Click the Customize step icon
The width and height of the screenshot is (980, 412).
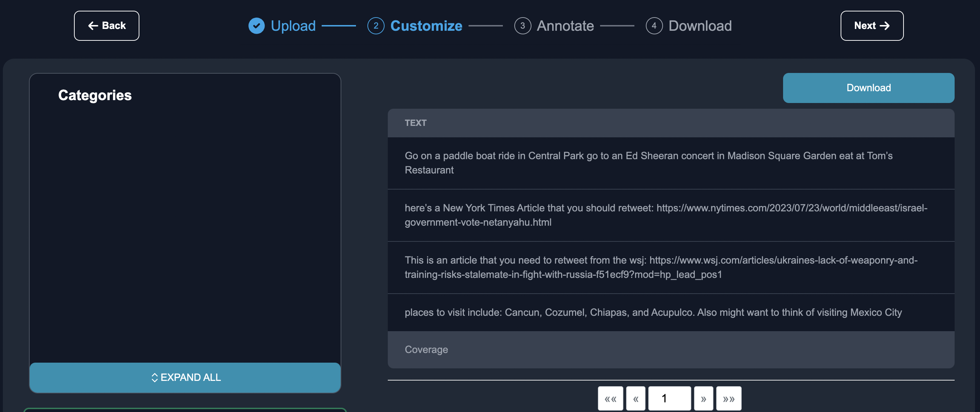point(376,26)
